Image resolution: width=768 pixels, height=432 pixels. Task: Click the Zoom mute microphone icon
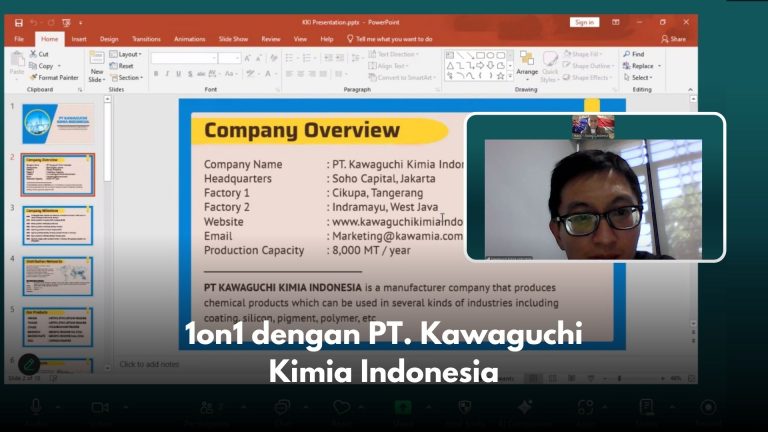coord(36,407)
